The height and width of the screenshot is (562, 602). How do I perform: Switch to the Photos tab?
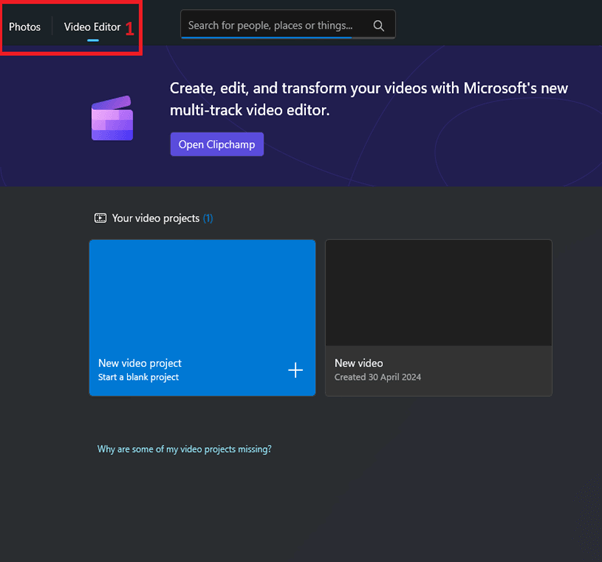click(x=25, y=27)
